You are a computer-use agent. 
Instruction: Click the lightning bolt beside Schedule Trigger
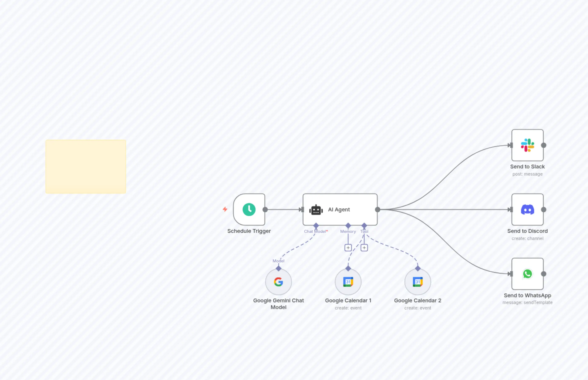225,209
